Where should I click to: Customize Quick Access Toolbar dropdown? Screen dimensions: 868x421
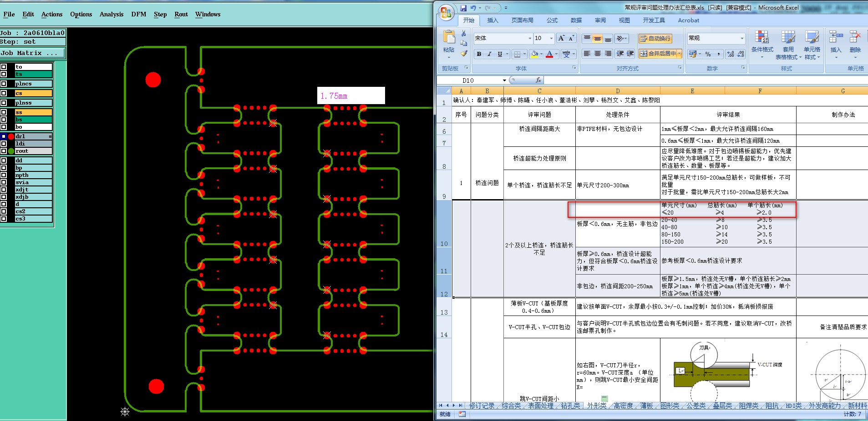tap(506, 8)
